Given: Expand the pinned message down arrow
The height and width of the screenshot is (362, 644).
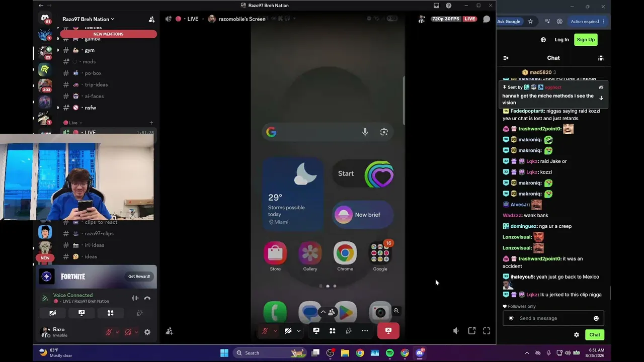Looking at the screenshot, I should pyautogui.click(x=601, y=99).
